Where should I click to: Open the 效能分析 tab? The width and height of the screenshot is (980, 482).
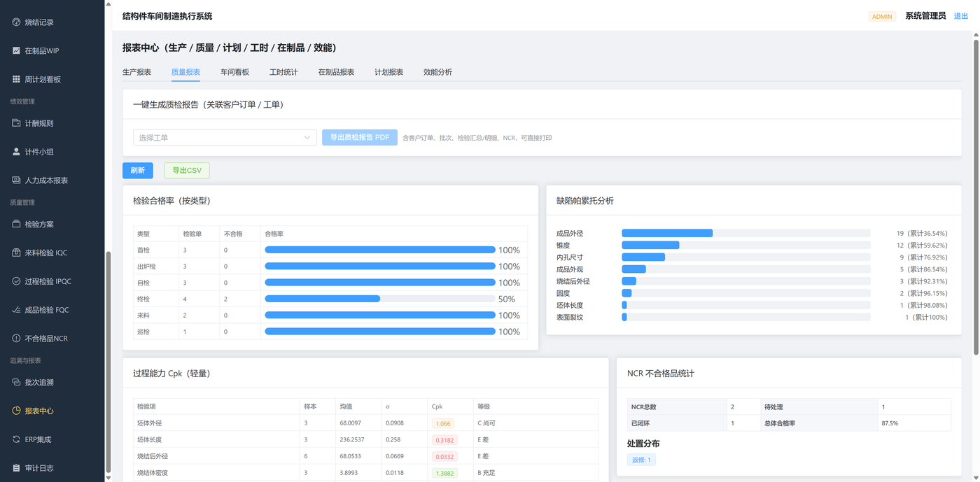pos(437,72)
